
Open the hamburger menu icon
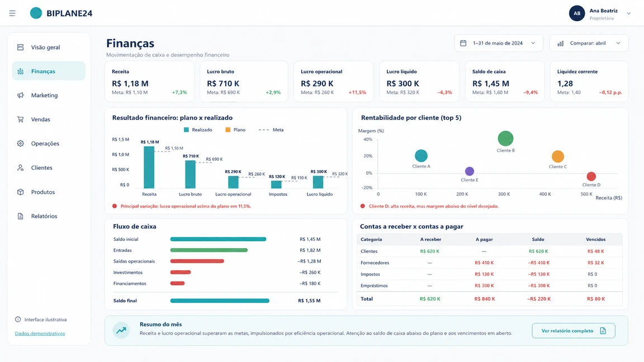click(12, 13)
